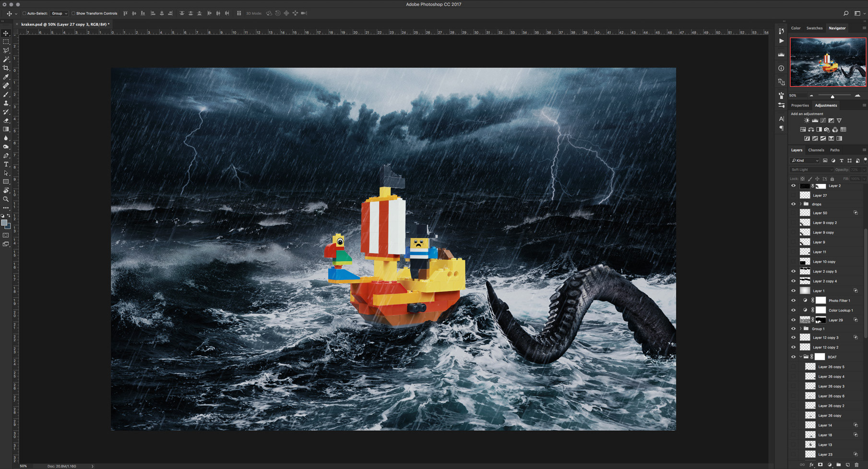The image size is (868, 469).
Task: Select the Eraser tool
Action: 6,120
